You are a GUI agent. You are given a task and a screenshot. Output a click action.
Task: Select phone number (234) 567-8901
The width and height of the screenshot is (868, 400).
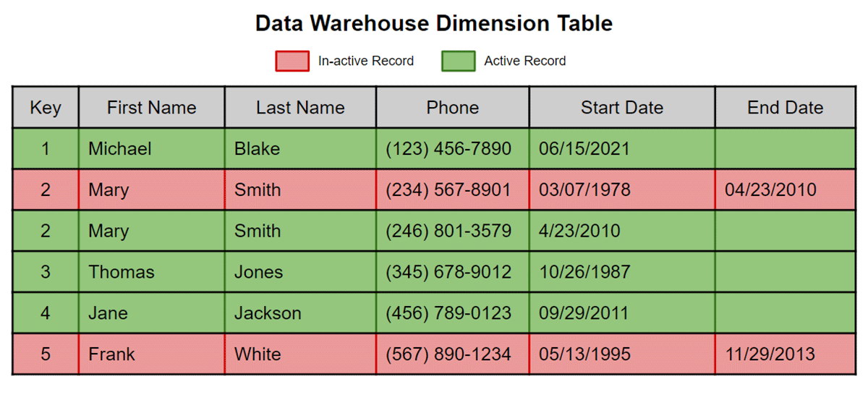pyautogui.click(x=448, y=190)
